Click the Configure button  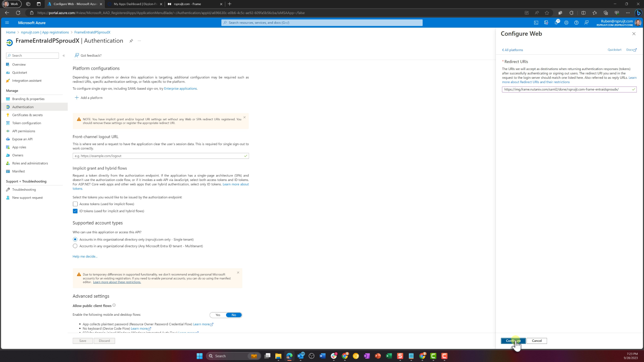click(x=513, y=341)
